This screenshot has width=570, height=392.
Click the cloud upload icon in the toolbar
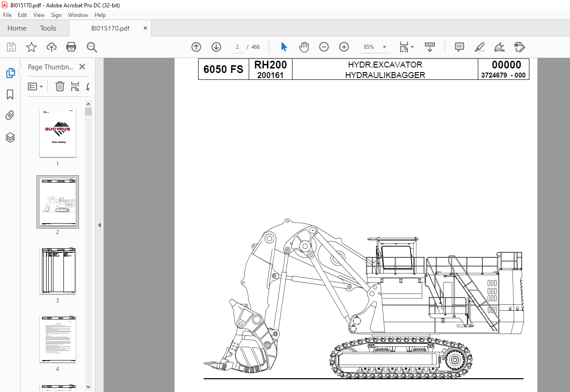[x=52, y=47]
